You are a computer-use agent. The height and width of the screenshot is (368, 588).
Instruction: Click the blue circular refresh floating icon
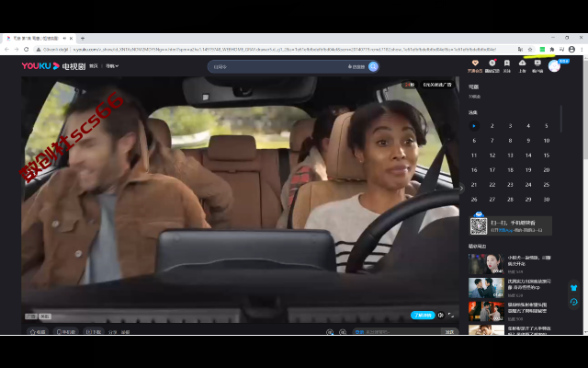[573, 302]
